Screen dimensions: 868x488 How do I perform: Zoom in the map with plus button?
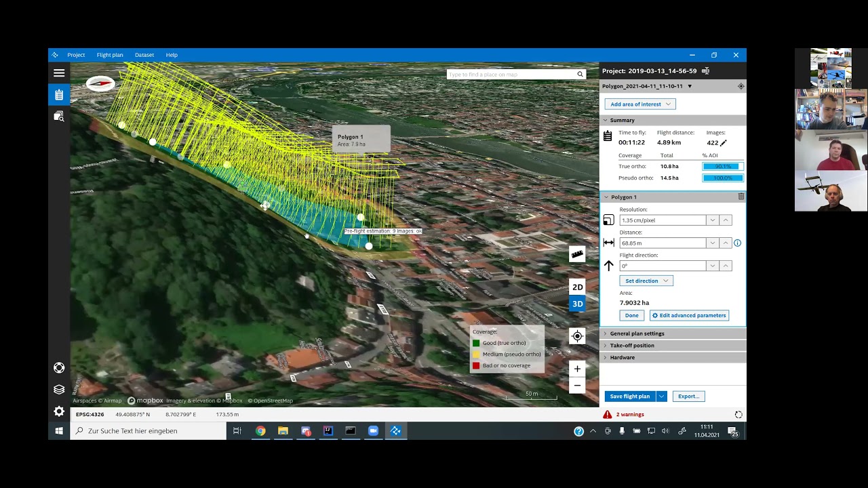tap(577, 369)
